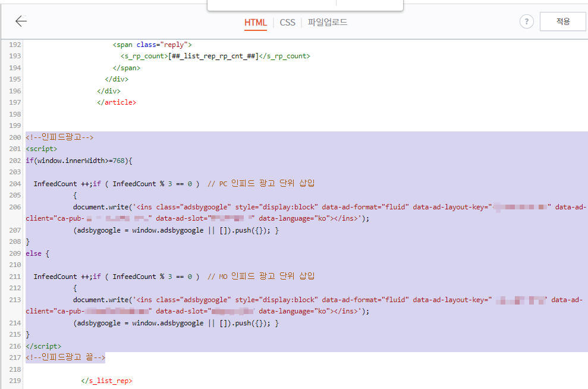The height and width of the screenshot is (389, 588).
Task: Click the </div> tag on line 196
Action: click(x=109, y=91)
